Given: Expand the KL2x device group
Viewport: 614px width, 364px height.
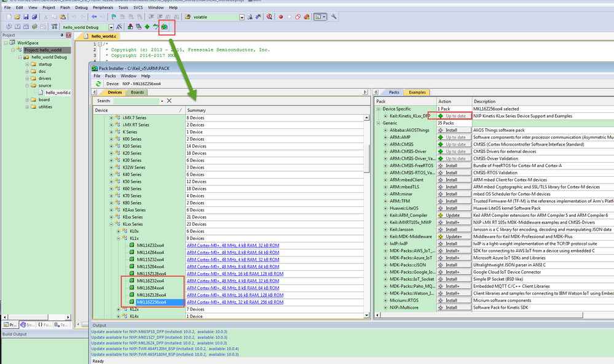Looking at the screenshot, I should click(118, 309).
